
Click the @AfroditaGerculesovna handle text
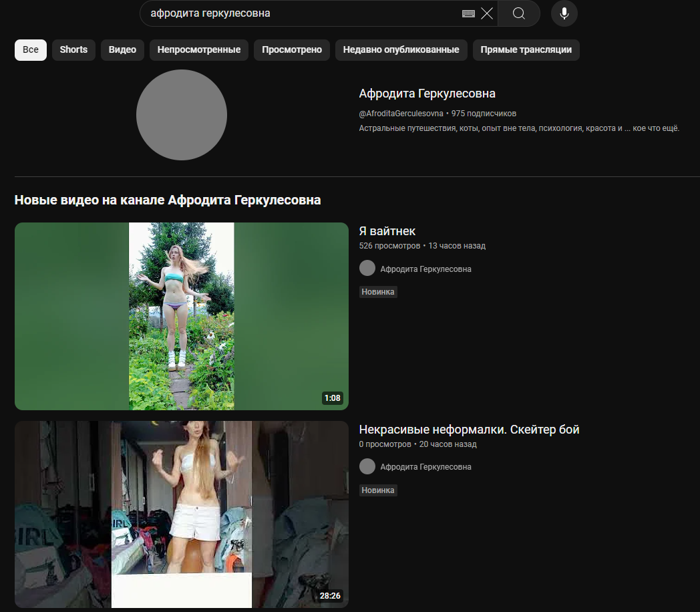(401, 114)
